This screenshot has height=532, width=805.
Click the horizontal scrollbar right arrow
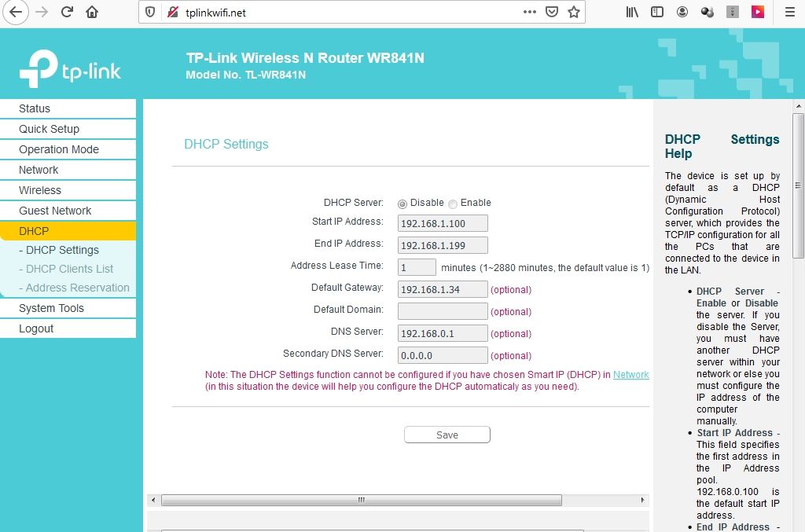643,500
